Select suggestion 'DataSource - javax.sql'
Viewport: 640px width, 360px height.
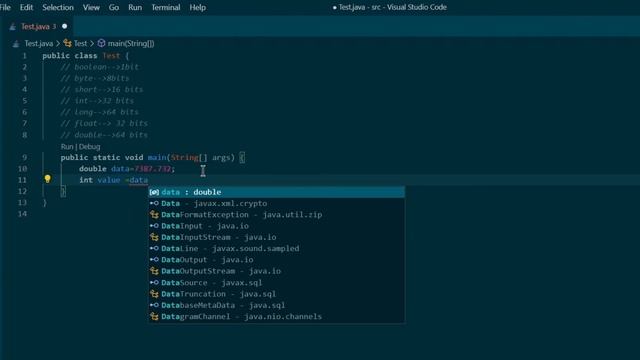[x=276, y=282]
